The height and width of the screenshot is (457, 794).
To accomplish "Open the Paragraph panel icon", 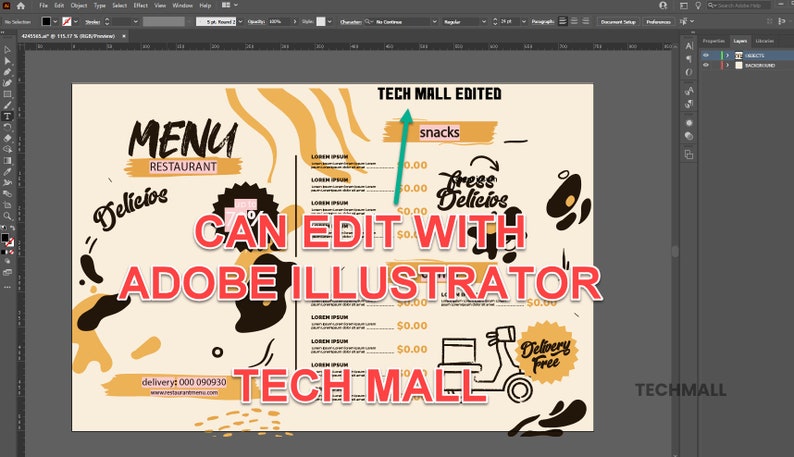I will pos(689,59).
